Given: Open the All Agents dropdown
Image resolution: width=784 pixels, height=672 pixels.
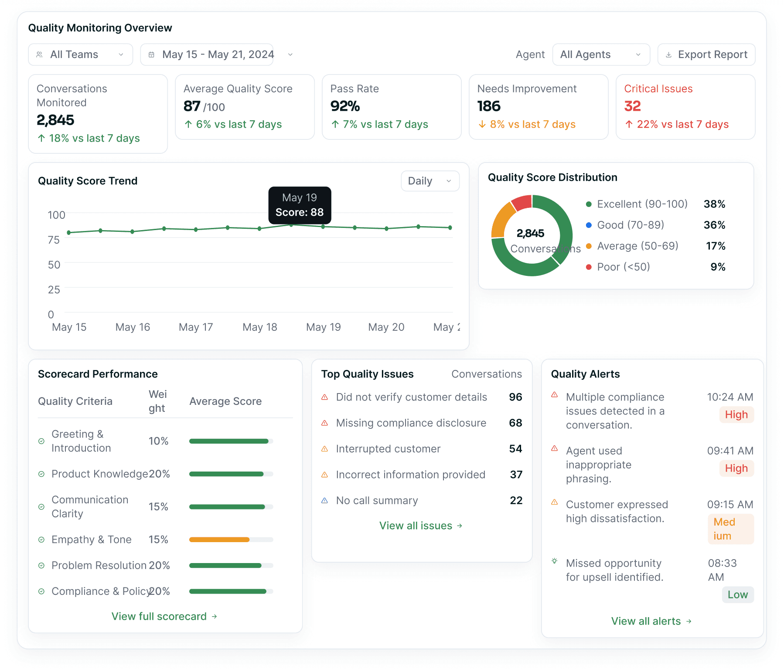Looking at the screenshot, I should tap(601, 54).
